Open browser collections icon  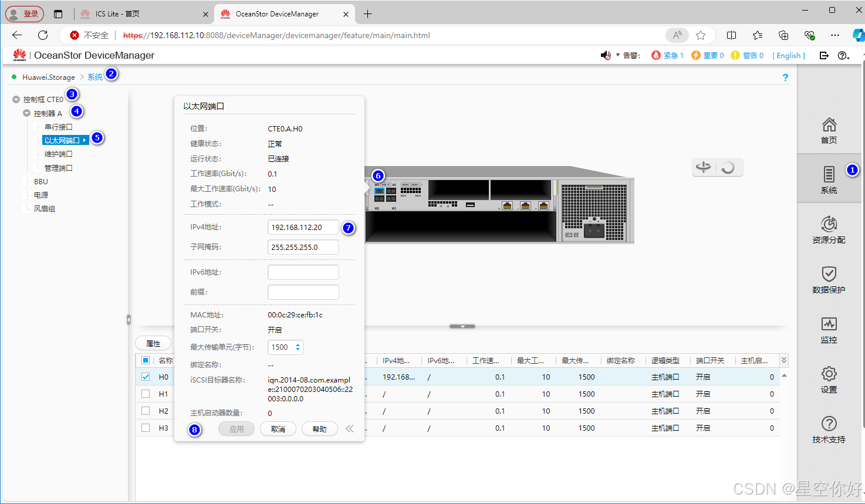coord(783,35)
